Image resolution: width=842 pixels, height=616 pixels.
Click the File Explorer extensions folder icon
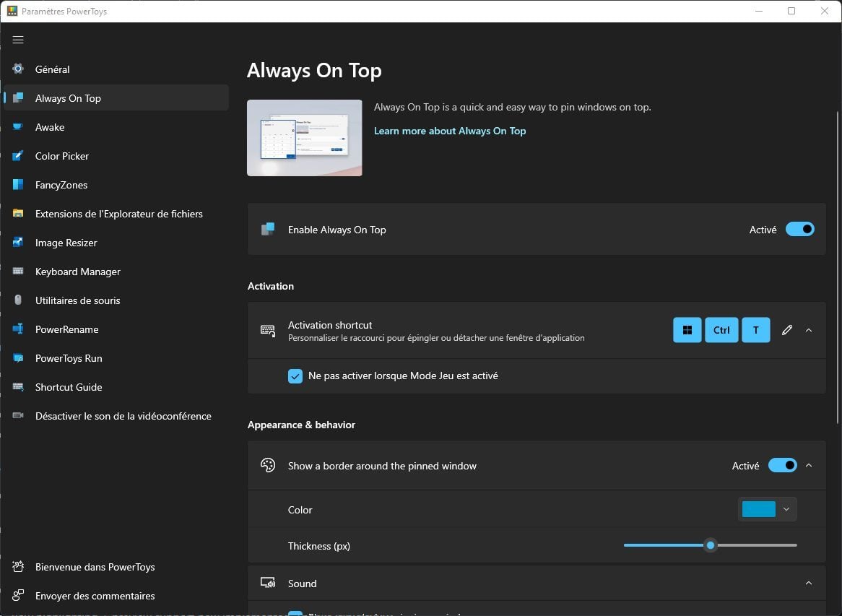click(18, 213)
